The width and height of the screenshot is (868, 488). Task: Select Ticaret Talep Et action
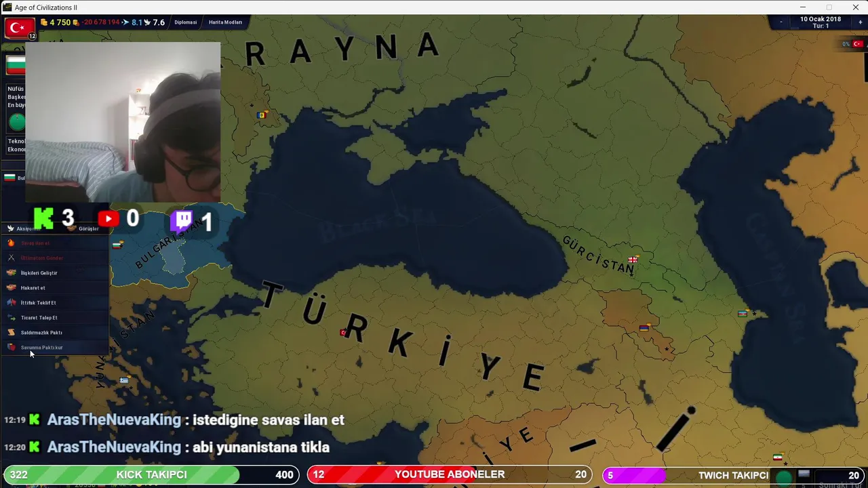(x=54, y=318)
